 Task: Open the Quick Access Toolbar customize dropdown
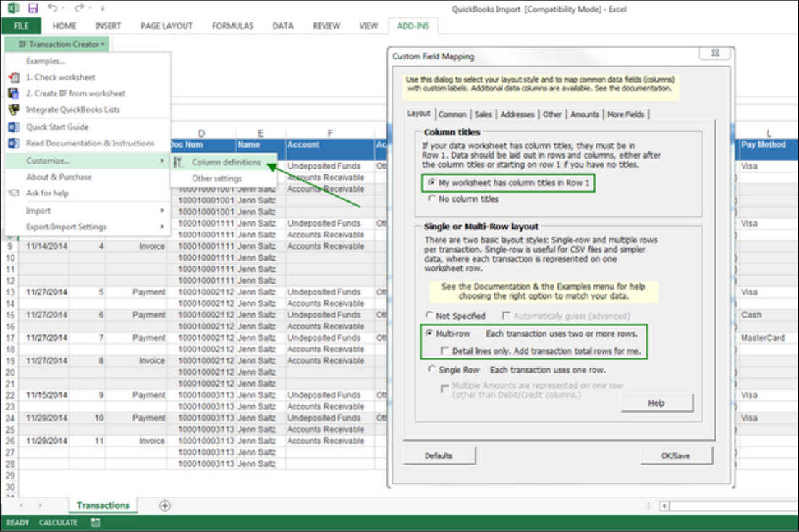[x=103, y=8]
